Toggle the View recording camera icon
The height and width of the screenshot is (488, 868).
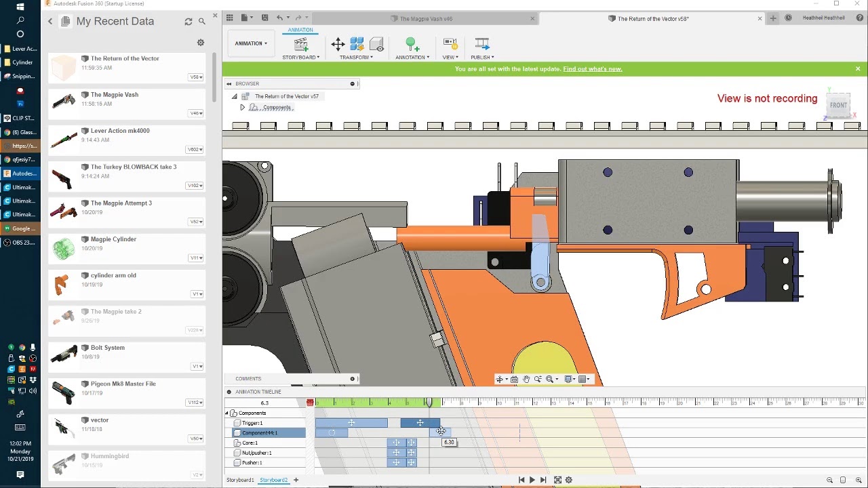[450, 45]
